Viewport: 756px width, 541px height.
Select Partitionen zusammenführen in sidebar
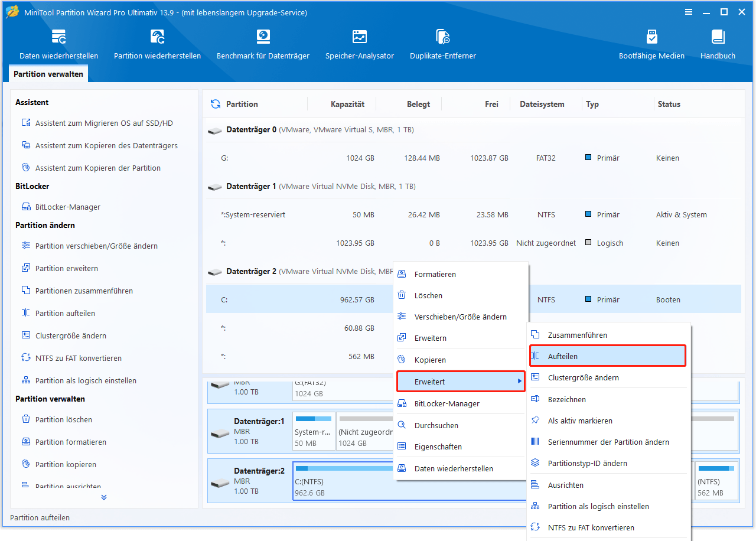point(77,291)
